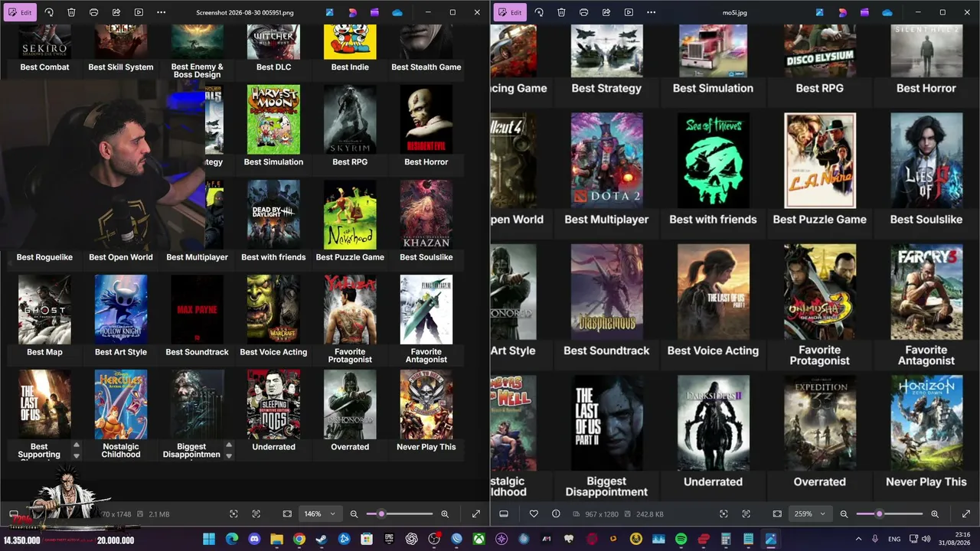Click the "Best Simulation" label in mo5i.jpg
This screenshot has width=980, height=551.
tap(713, 88)
